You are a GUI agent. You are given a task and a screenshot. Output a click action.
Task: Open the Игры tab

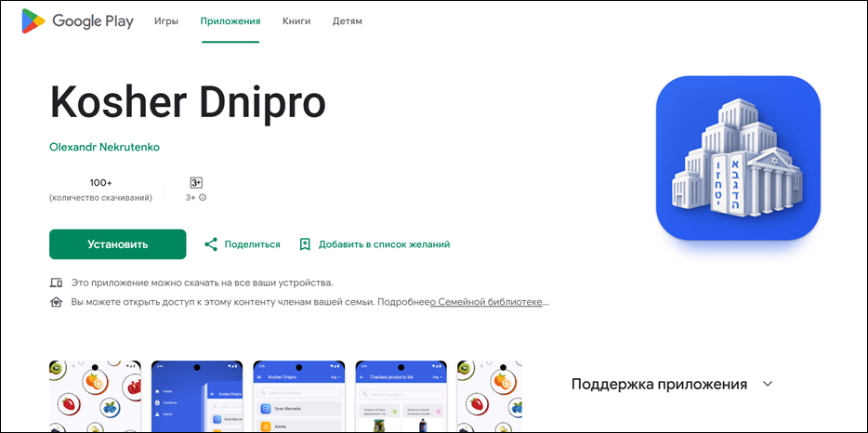pos(166,21)
